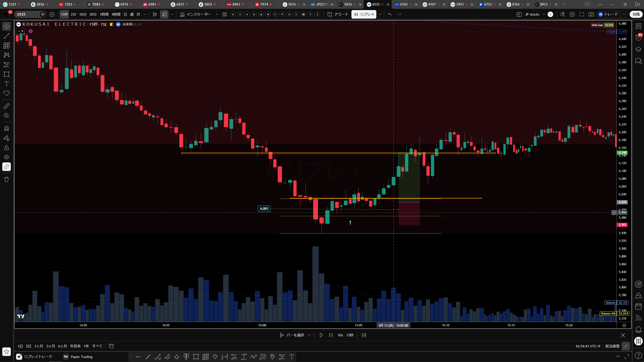Toggle hide all drawings eye icon
This screenshot has height=362, width=644.
click(7, 157)
